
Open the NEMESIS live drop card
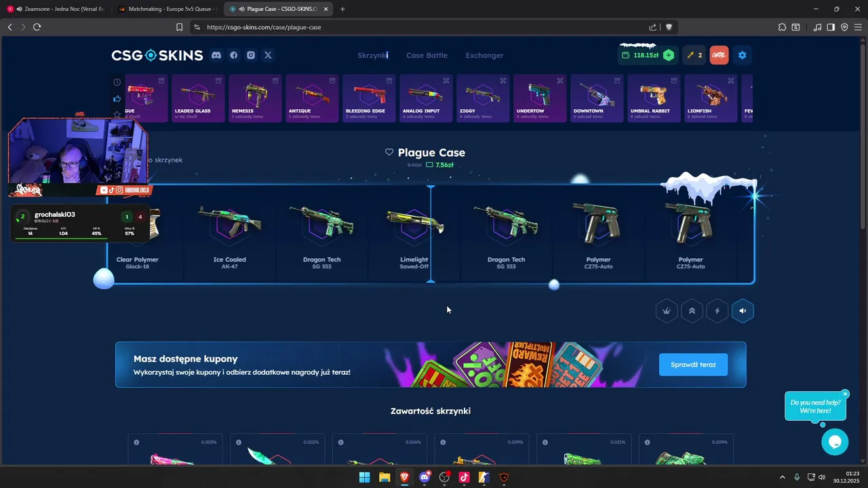(255, 98)
